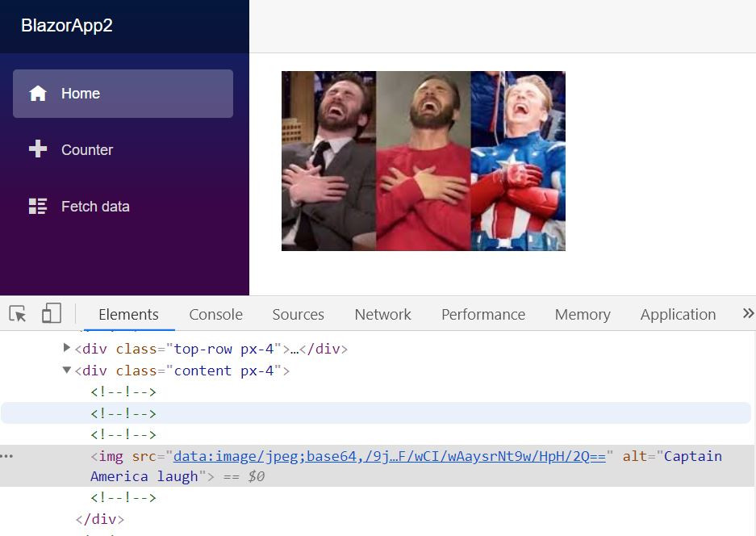The height and width of the screenshot is (536, 756).
Task: Show more DevTools tabs chevron
Action: coord(748,313)
